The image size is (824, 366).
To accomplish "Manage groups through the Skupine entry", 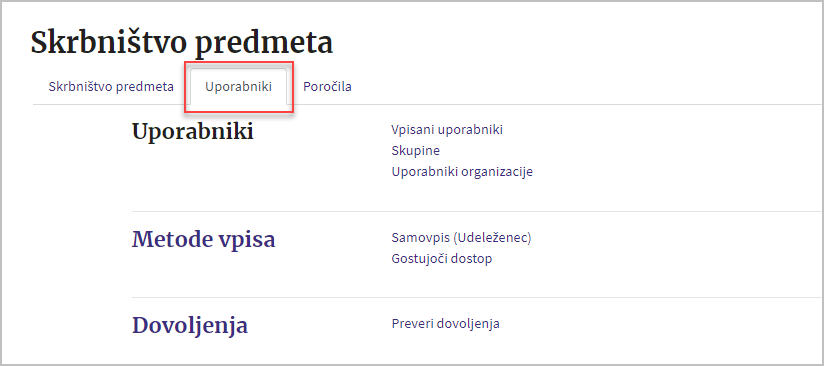I will pyautogui.click(x=416, y=151).
